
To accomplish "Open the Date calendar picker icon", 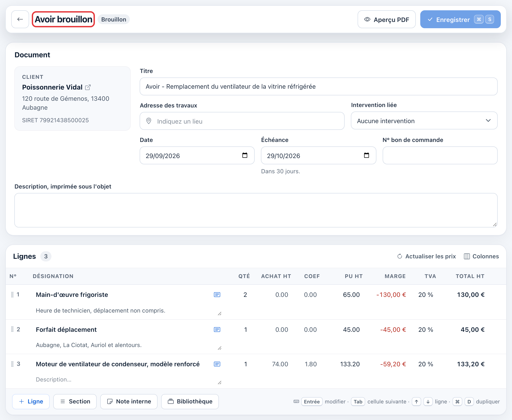I will click(245, 155).
